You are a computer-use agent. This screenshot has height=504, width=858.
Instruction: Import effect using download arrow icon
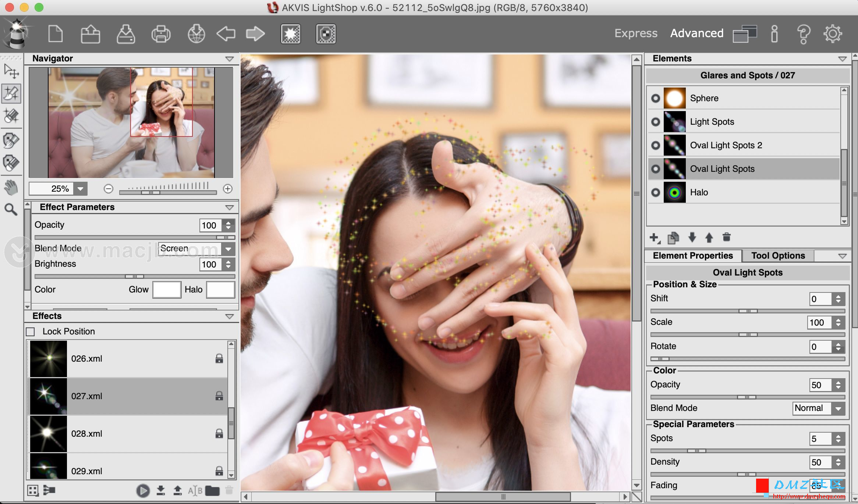tap(161, 490)
